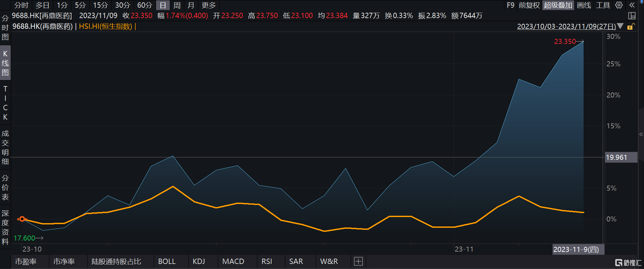Screen dimensions: 644x269
Task: Toggle HSI.HI 恒生指数 overlay legend
Action: [105, 26]
